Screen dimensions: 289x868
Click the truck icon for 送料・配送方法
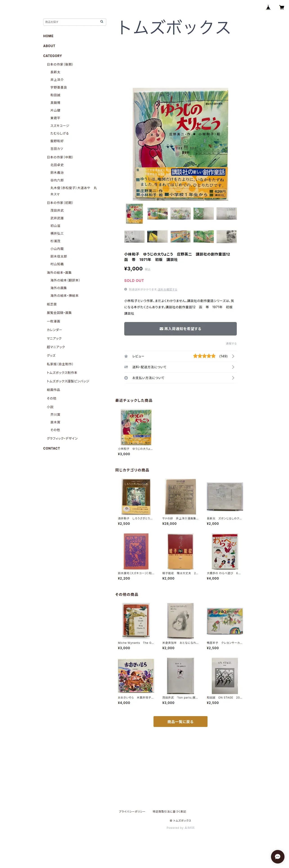click(126, 367)
